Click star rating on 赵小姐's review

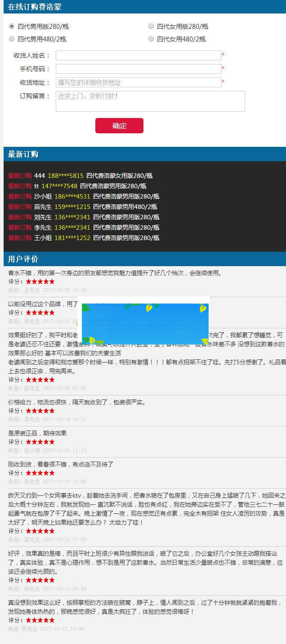click(x=40, y=442)
